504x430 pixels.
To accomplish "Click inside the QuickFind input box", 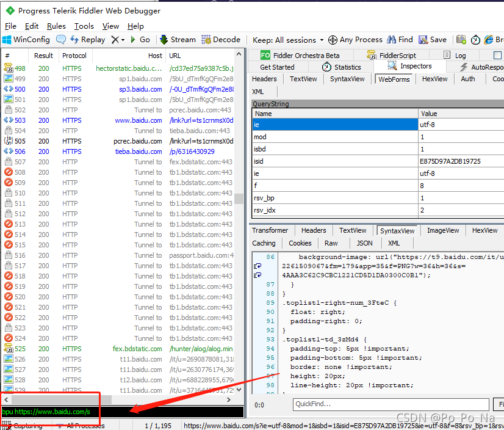I will click(391, 404).
